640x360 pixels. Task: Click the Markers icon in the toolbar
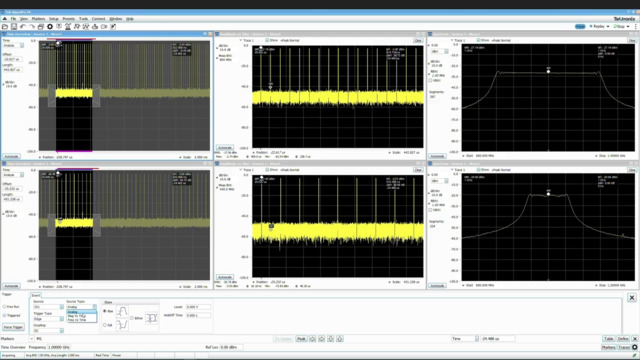click(77, 27)
